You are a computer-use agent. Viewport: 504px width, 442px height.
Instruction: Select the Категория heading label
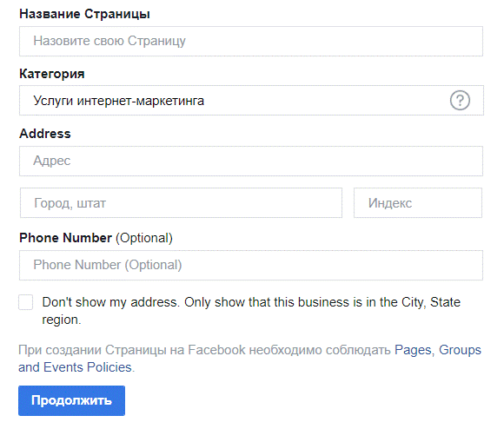point(52,74)
